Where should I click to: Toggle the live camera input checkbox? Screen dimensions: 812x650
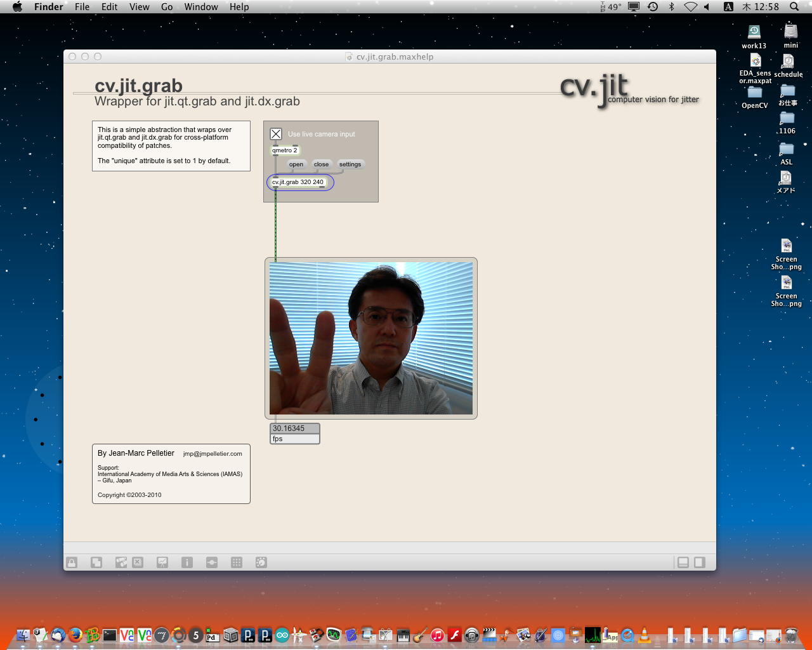pyautogui.click(x=276, y=134)
